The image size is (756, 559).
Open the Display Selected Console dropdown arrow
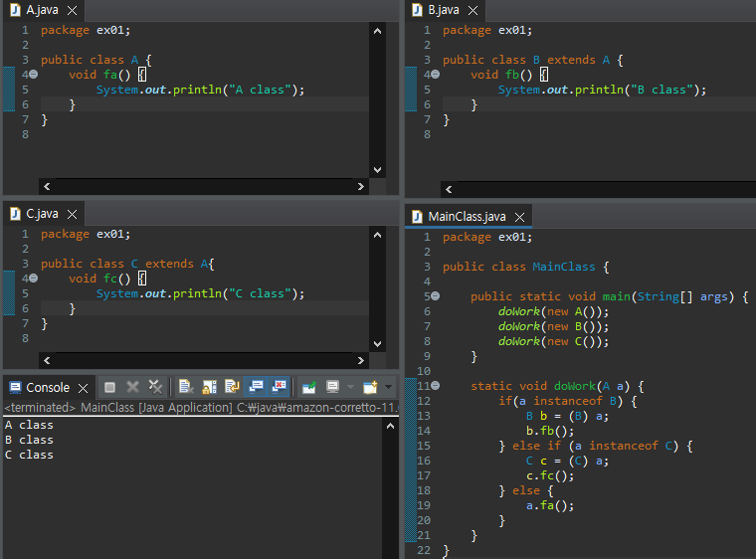[350, 387]
